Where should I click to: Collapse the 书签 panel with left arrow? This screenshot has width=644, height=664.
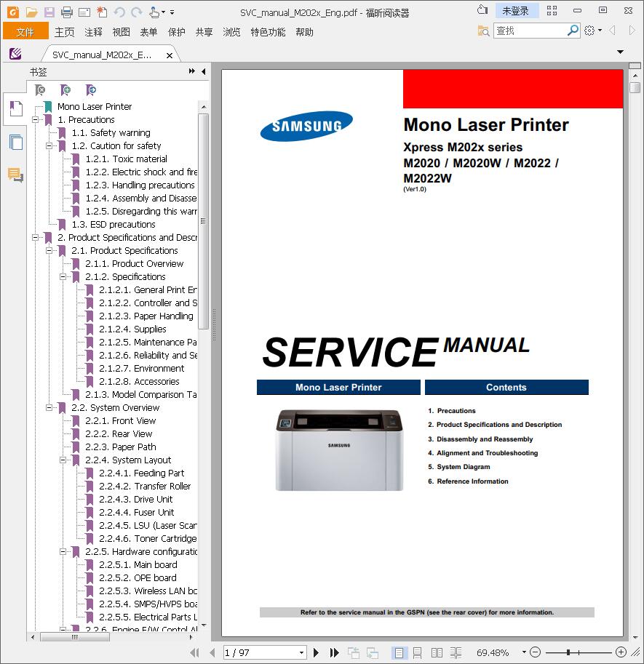click(204, 71)
